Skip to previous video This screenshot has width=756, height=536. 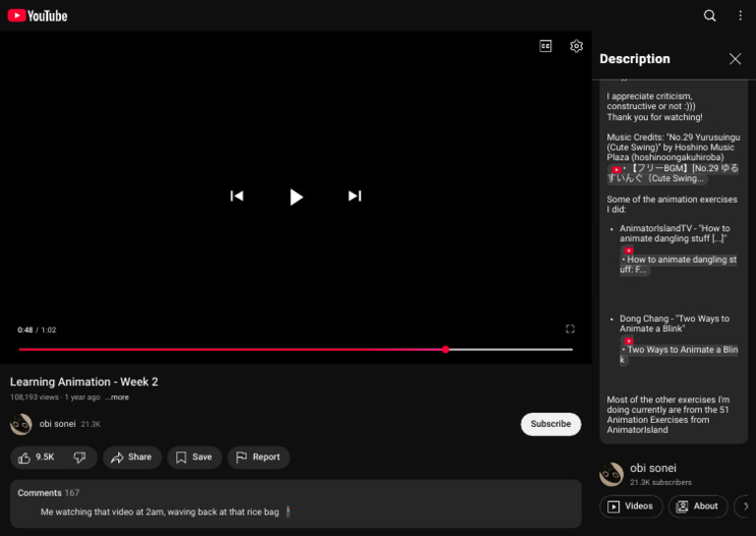pyautogui.click(x=236, y=196)
